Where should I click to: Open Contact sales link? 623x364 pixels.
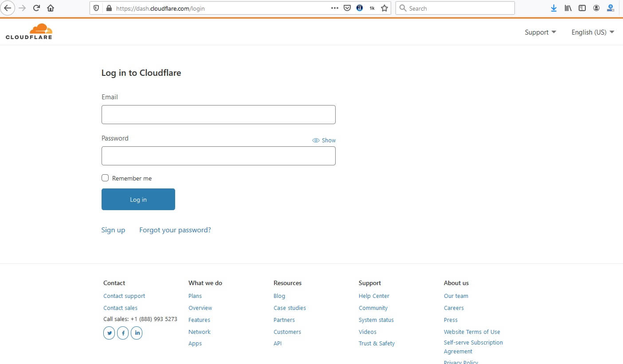121,308
